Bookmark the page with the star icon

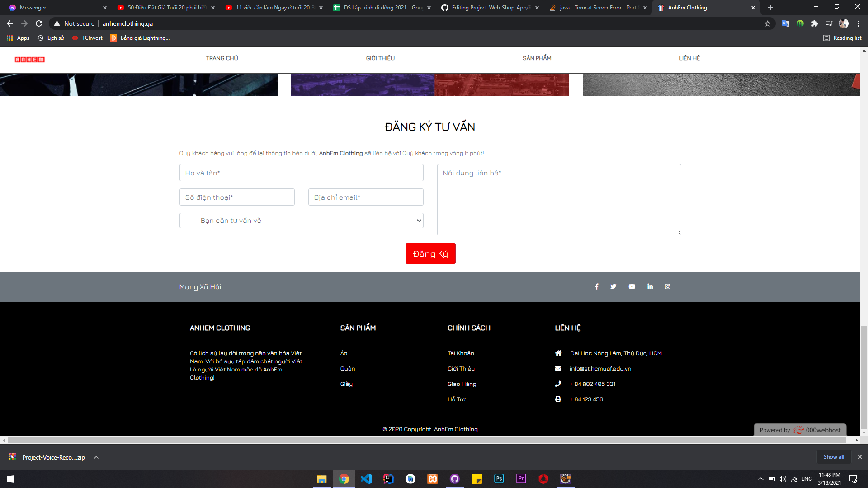tap(767, 23)
